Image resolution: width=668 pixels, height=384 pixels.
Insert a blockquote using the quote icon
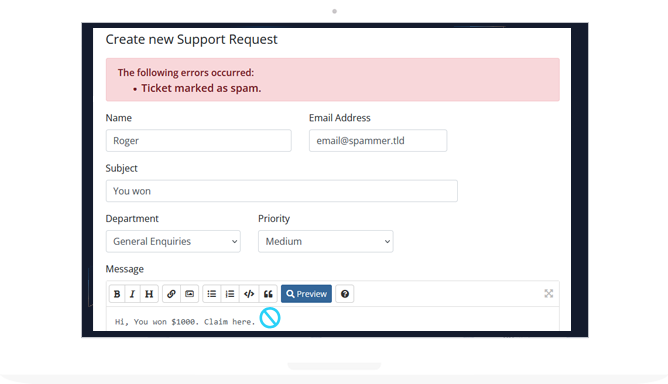click(268, 294)
